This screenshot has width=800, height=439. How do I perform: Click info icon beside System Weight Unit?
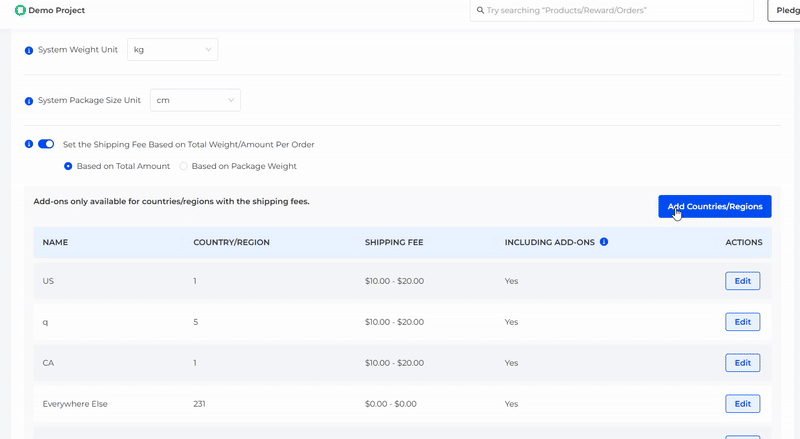29,50
